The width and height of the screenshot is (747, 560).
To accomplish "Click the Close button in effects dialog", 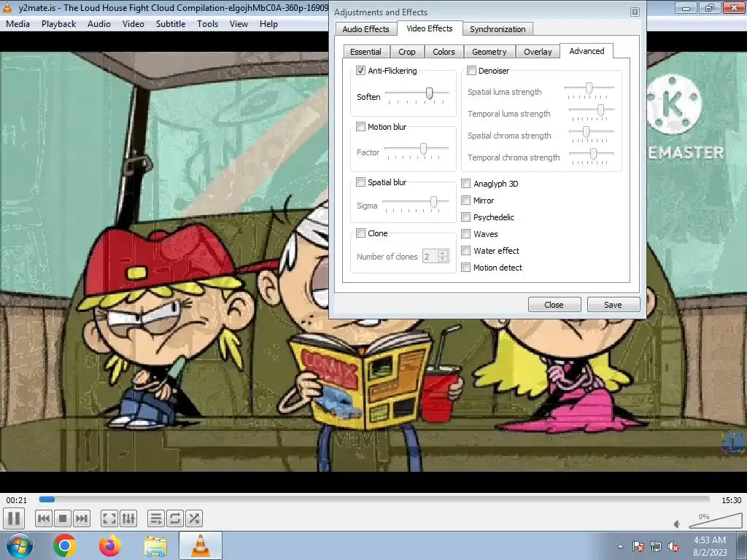I will pyautogui.click(x=554, y=305).
